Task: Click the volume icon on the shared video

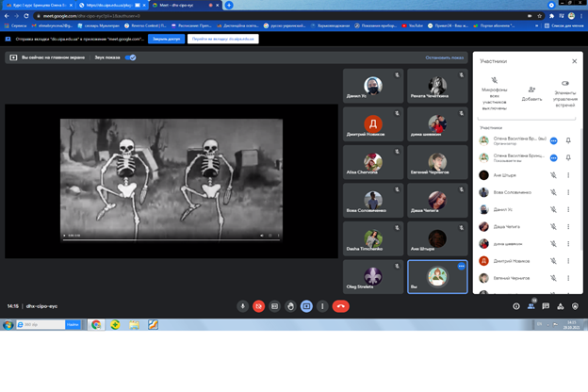Action: pos(262,236)
